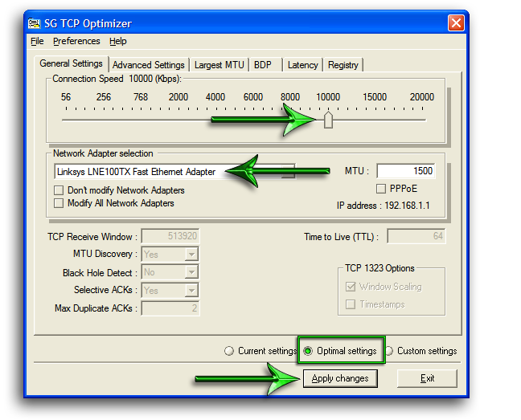The width and height of the screenshot is (521, 420).
Task: Select the Custom settings radio button
Action: pos(389,351)
